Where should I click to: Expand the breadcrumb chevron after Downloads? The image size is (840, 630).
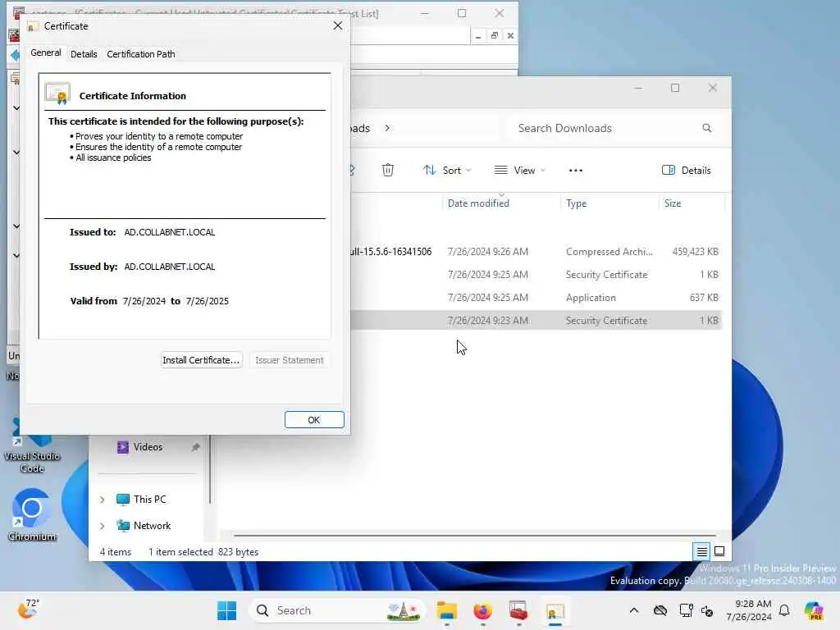(387, 128)
